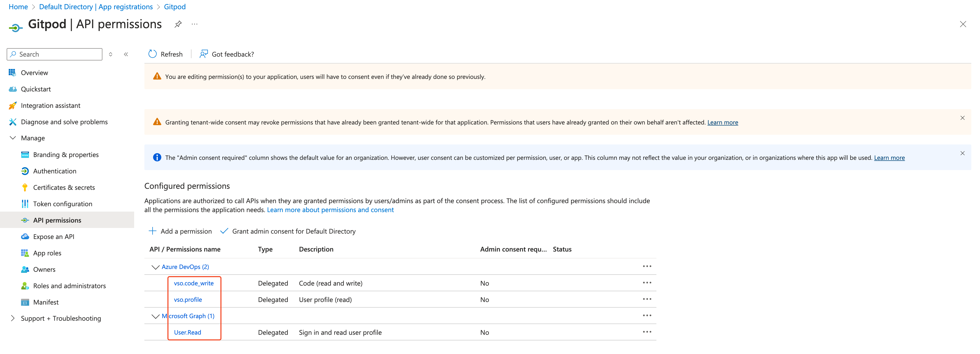Collapse the Microsoft Graph (1) group
The image size is (980, 354).
click(155, 316)
